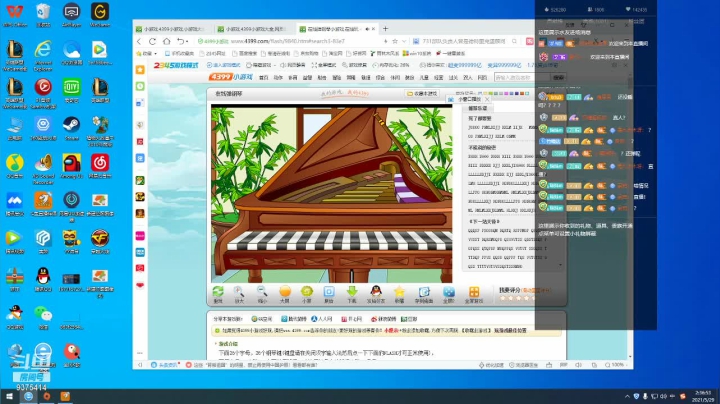Screen dimensions: 720x404
Task: Bookmark page with the address bar star
Action: click(x=395, y=41)
